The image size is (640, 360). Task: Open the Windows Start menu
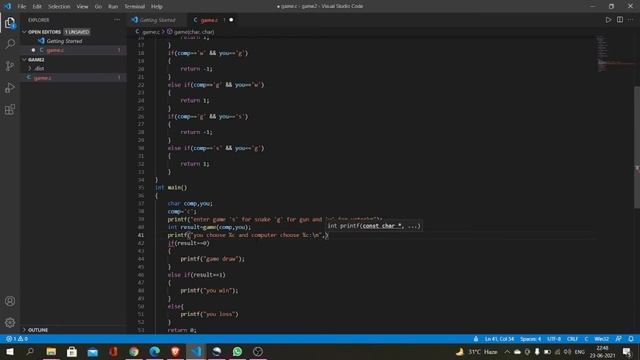click(10, 351)
